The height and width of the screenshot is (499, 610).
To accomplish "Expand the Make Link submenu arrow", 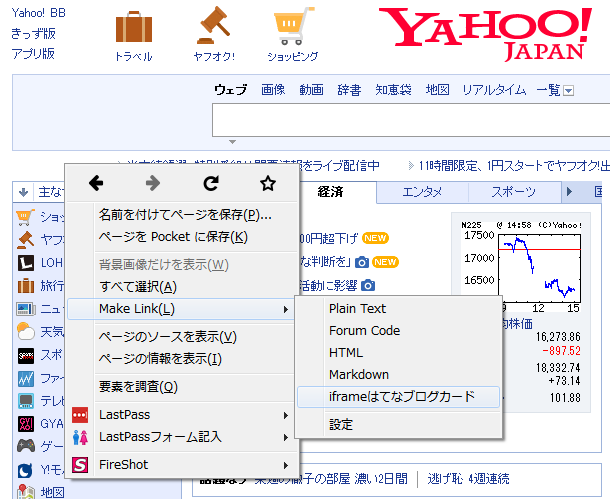I will click(286, 310).
